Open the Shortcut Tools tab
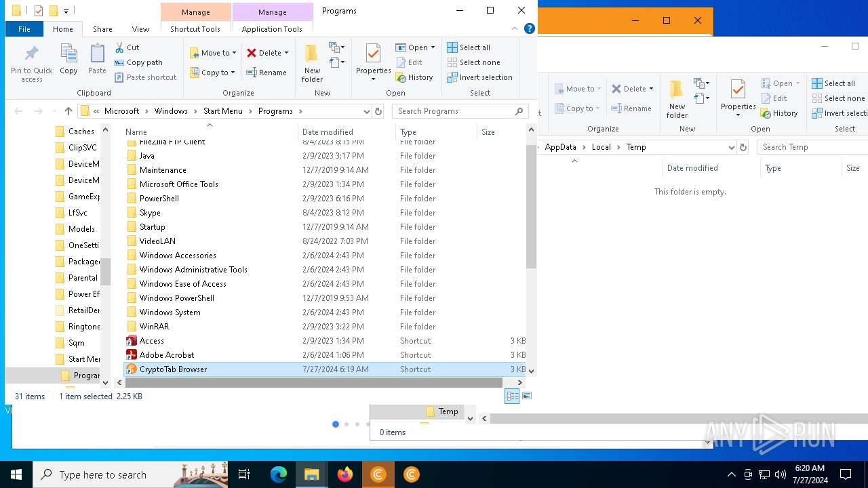 195,29
